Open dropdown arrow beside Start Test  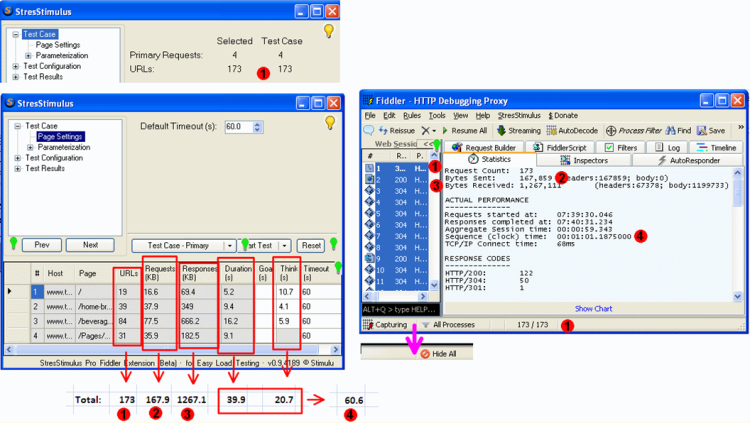coord(285,245)
